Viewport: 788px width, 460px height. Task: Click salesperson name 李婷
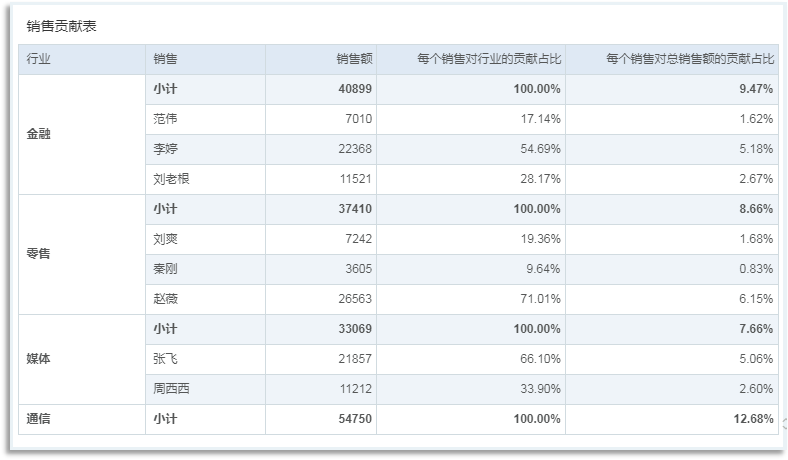pos(166,149)
